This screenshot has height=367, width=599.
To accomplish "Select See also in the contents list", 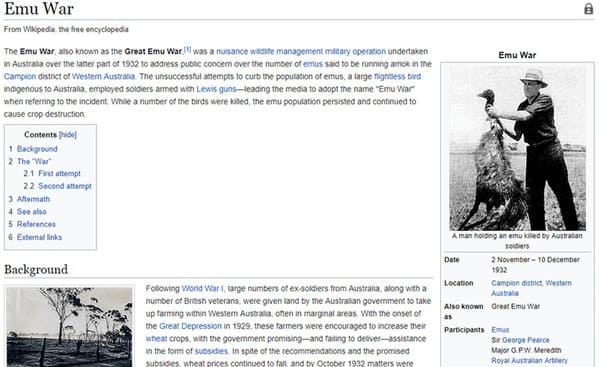I will [32, 212].
